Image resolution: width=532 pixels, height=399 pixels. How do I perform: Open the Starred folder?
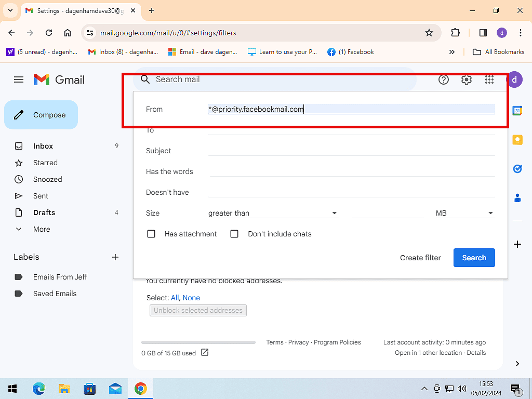(45, 163)
